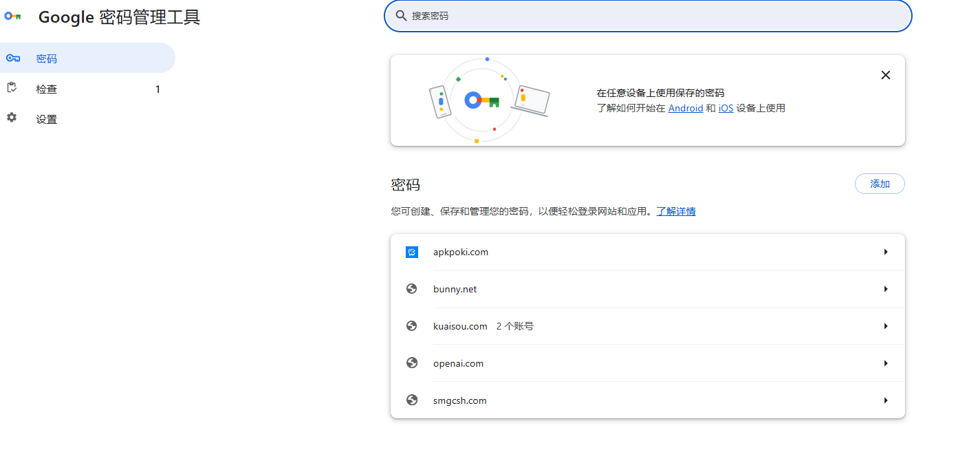The height and width of the screenshot is (463, 980).
Task: Open the 检查 sidebar section
Action: pyautogui.click(x=87, y=89)
